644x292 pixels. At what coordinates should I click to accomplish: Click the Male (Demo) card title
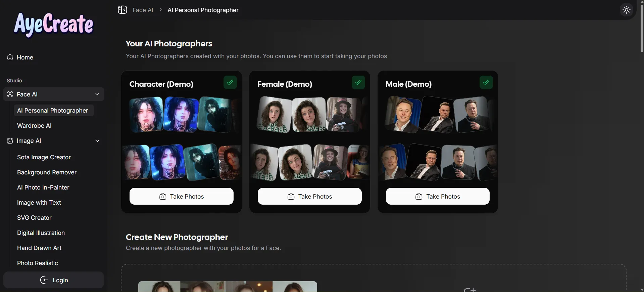[409, 84]
